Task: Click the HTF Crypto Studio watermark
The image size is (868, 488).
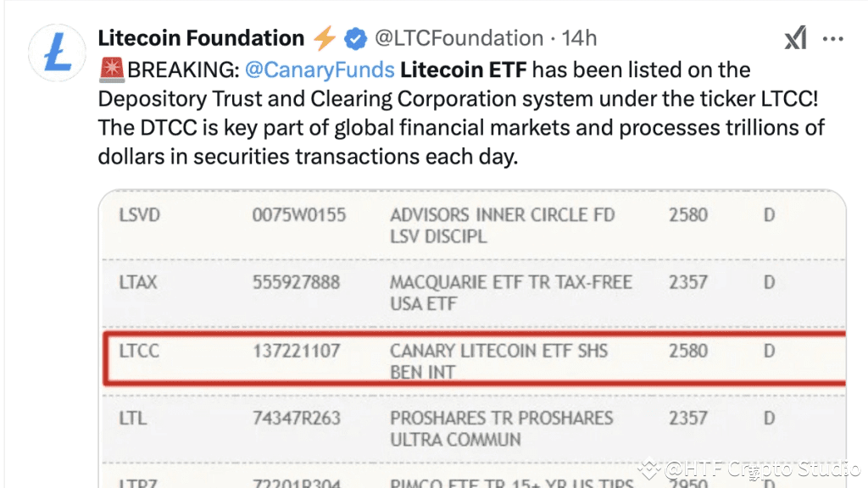Action: click(x=751, y=469)
